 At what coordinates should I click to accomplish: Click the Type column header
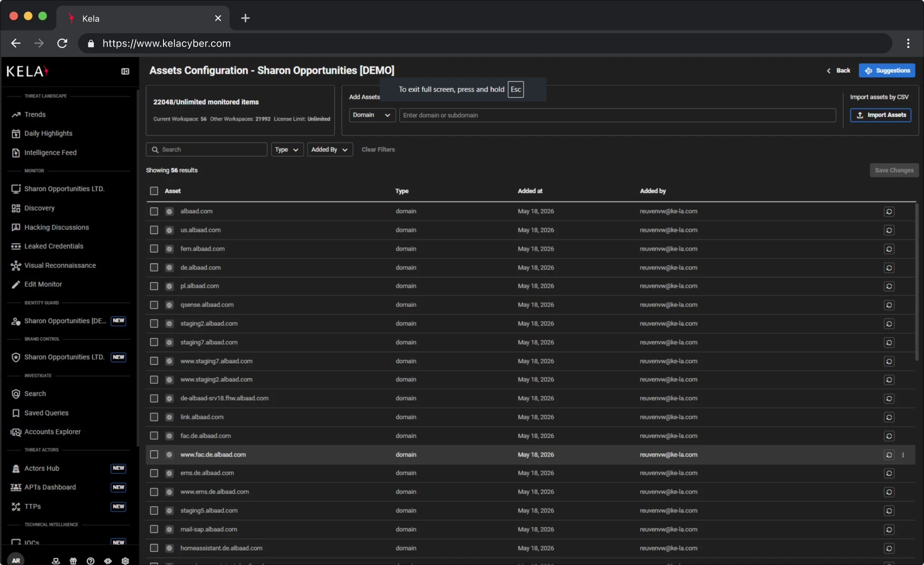click(402, 191)
